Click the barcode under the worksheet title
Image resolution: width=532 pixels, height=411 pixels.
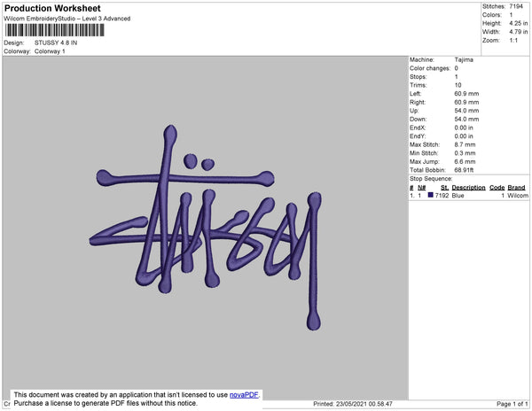pos(55,30)
